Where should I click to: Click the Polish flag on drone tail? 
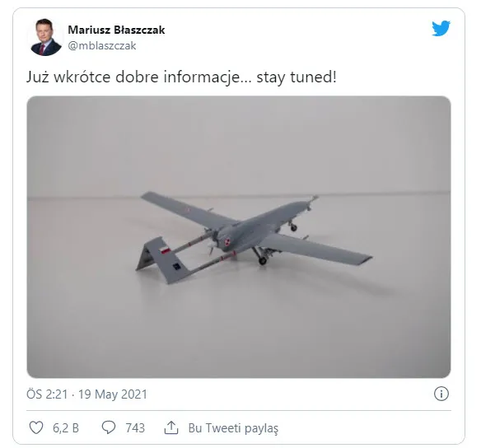(166, 250)
